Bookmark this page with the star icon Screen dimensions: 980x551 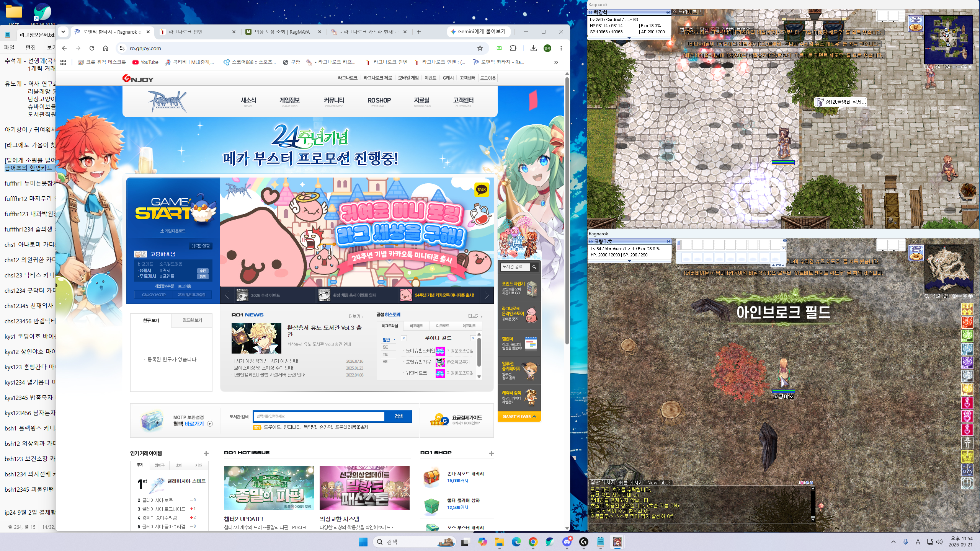click(480, 48)
